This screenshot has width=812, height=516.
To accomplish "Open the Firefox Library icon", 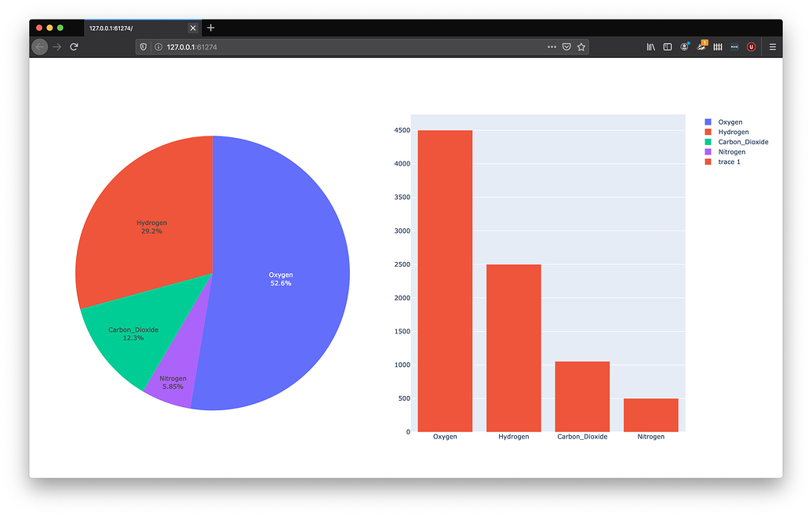I will coord(650,46).
